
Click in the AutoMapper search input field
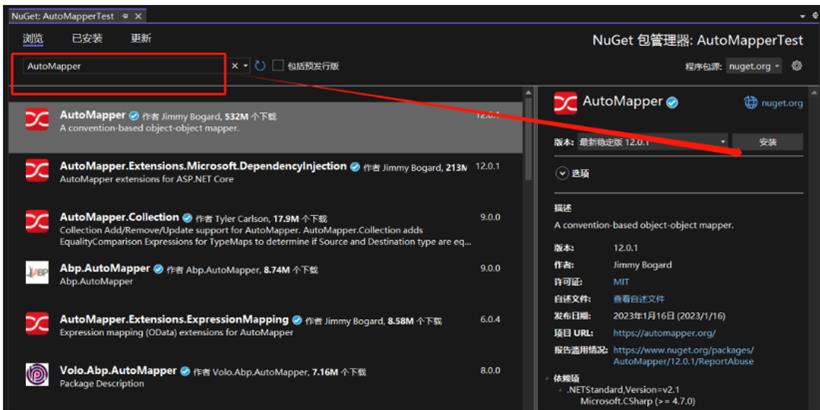tap(124, 66)
